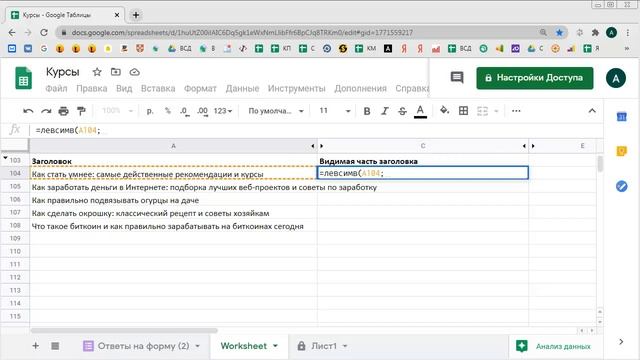Image resolution: width=640 pixels, height=360 pixels.
Task: Click the Настройки Доступа share button
Action: click(535, 78)
